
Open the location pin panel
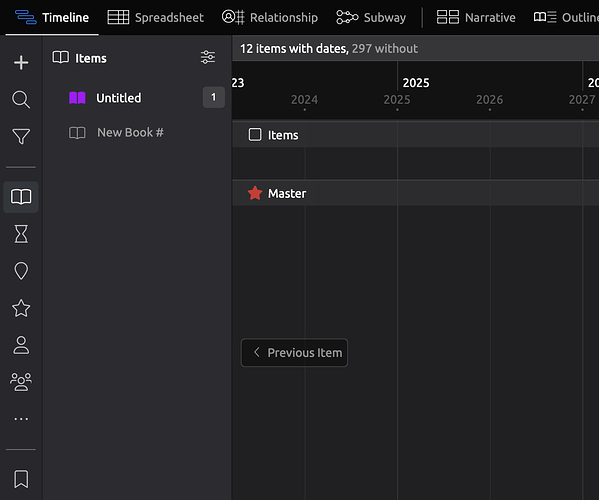(x=21, y=271)
